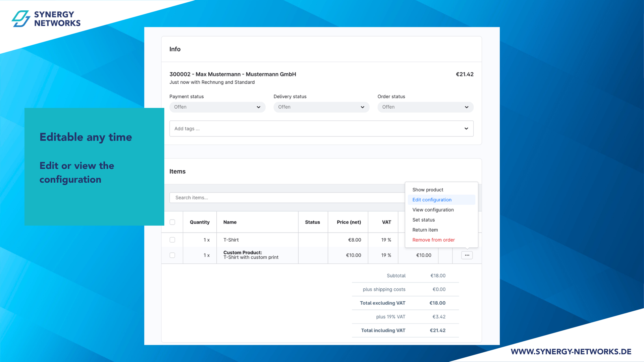Screen dimensions: 644x362
Task: Click the Total excluding VAT €18.00 value
Action: pyautogui.click(x=437, y=303)
